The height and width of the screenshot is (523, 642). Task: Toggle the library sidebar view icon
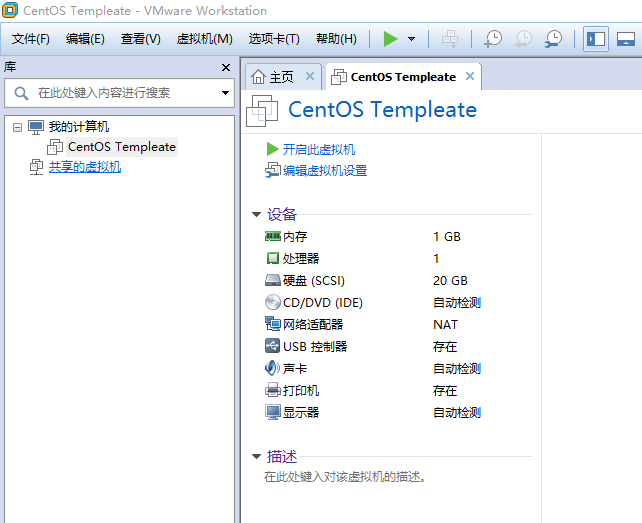click(596, 39)
